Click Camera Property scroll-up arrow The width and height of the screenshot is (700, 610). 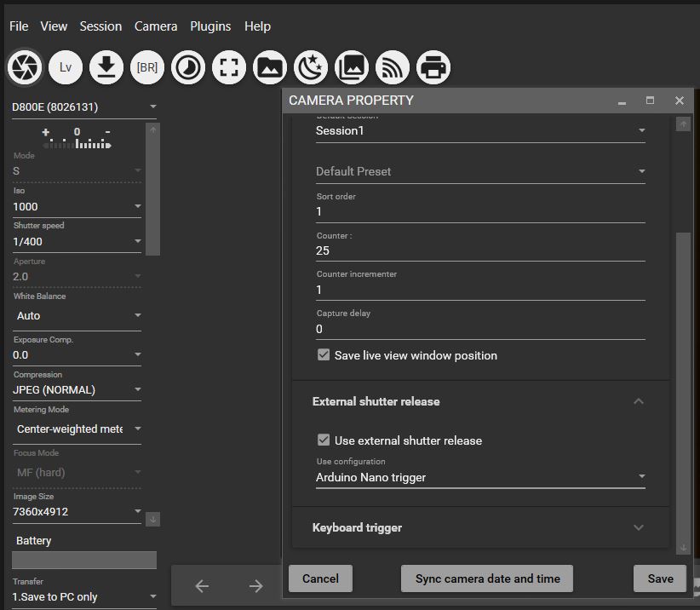click(683, 124)
